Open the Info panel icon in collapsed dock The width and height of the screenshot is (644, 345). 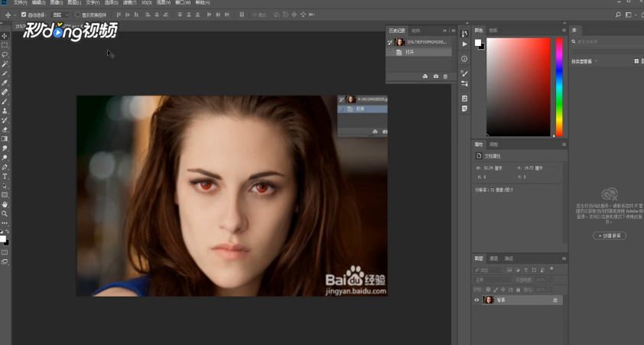(x=464, y=59)
